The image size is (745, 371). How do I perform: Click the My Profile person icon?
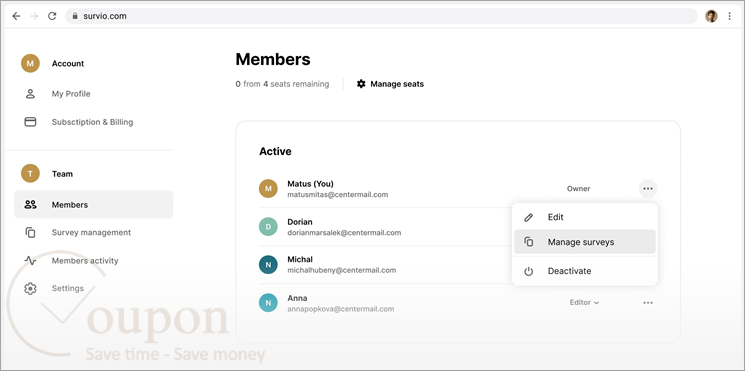(x=30, y=94)
